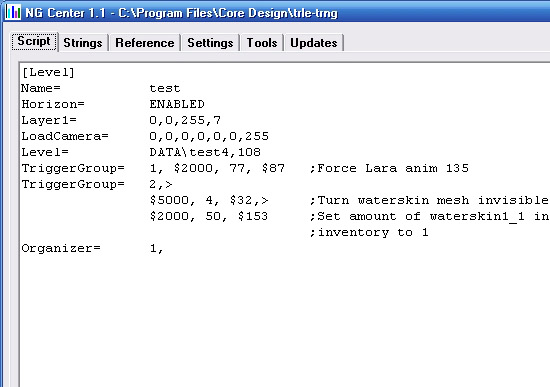
Task: Click the ENABLED value after Horizon=
Action: point(177,104)
